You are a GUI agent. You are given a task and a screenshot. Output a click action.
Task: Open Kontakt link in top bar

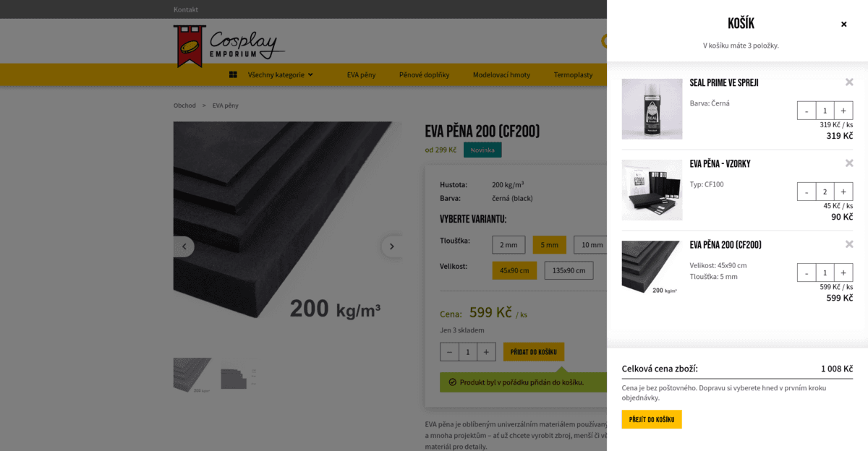pyautogui.click(x=185, y=9)
